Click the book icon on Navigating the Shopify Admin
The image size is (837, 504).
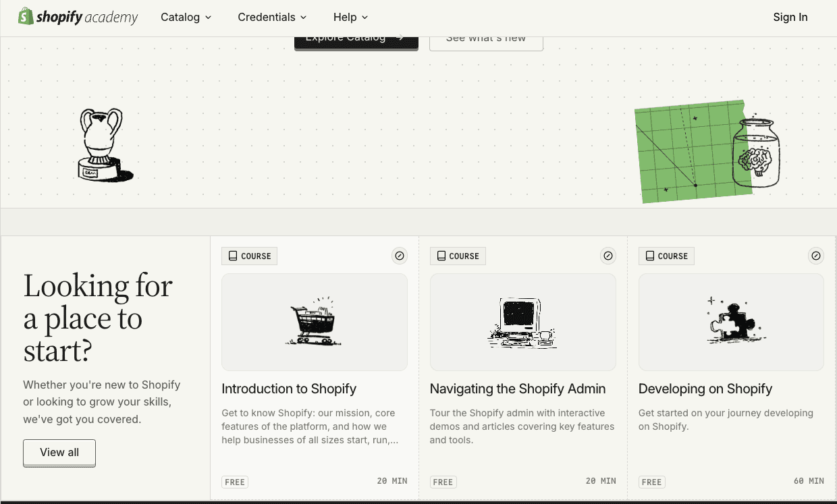tap(441, 256)
